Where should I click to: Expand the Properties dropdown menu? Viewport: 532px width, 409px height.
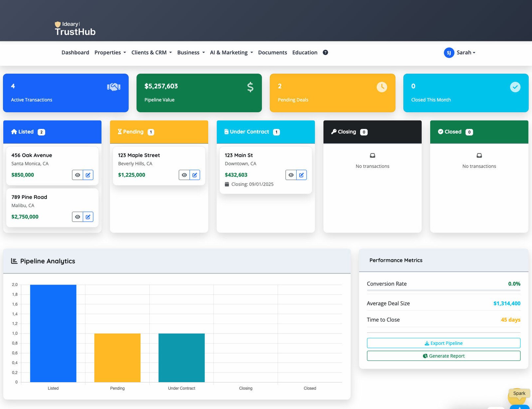click(x=110, y=52)
